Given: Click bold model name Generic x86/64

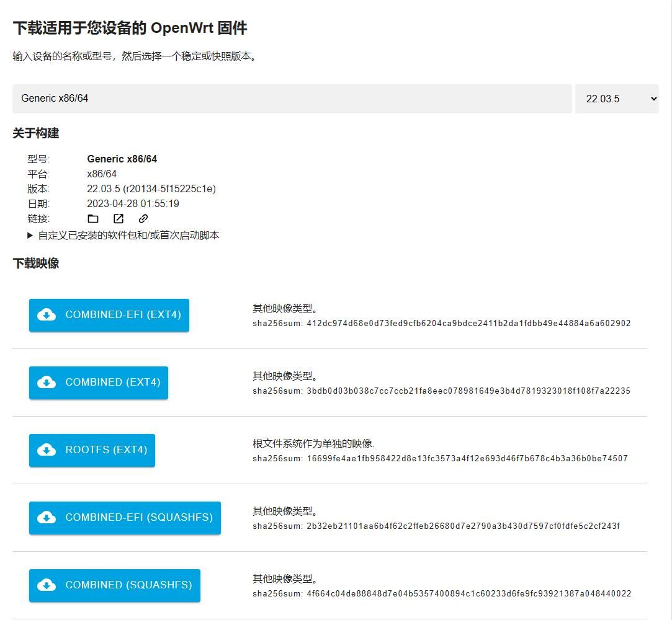Looking at the screenshot, I should click(x=122, y=159).
